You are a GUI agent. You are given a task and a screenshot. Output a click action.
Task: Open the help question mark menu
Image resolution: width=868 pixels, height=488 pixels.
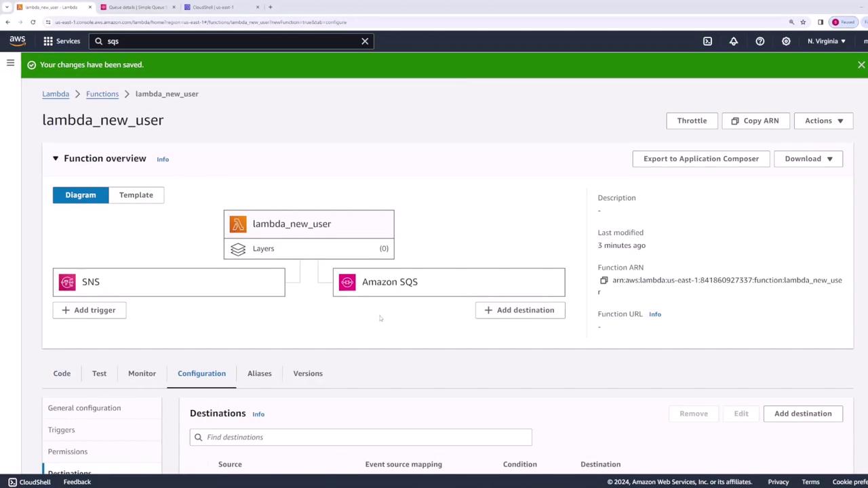[x=760, y=41]
